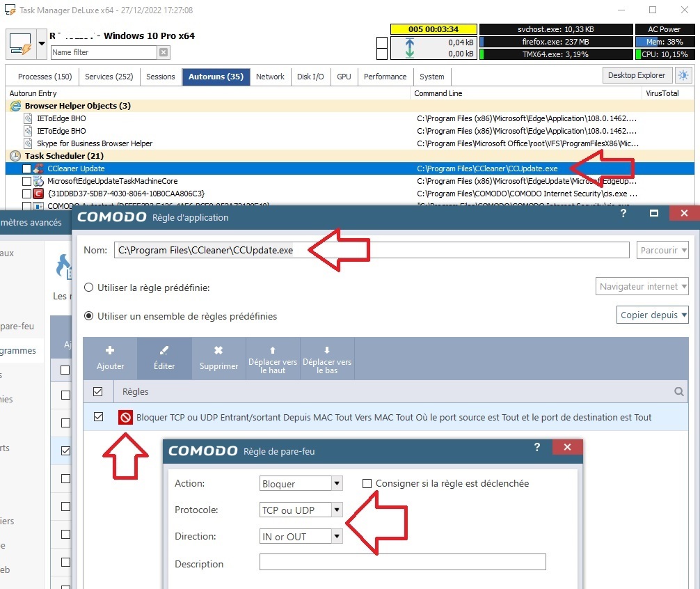Select Utiliser la règle prédéfinie radio button
The height and width of the screenshot is (589, 700).
89,288
